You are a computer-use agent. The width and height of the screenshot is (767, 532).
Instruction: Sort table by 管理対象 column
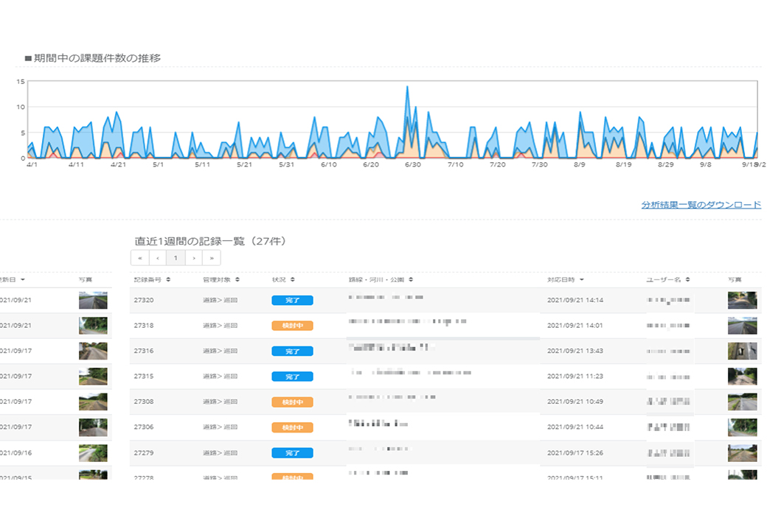tap(221, 280)
